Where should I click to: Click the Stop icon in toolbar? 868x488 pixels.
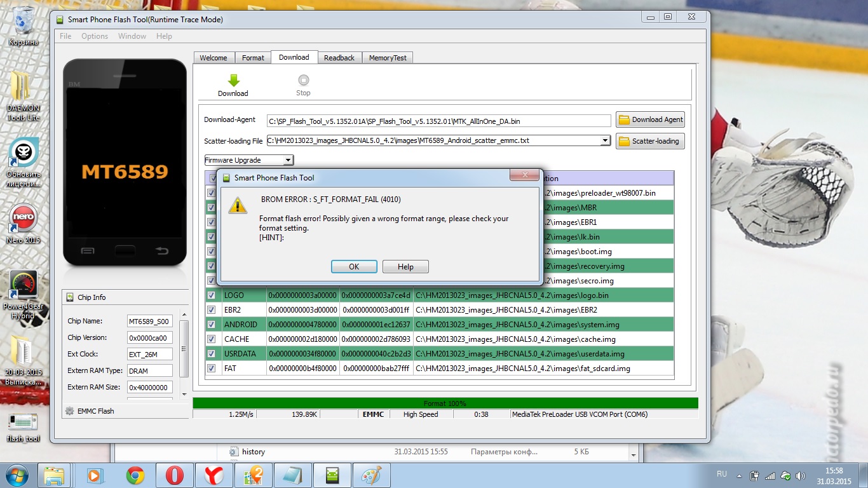(303, 81)
